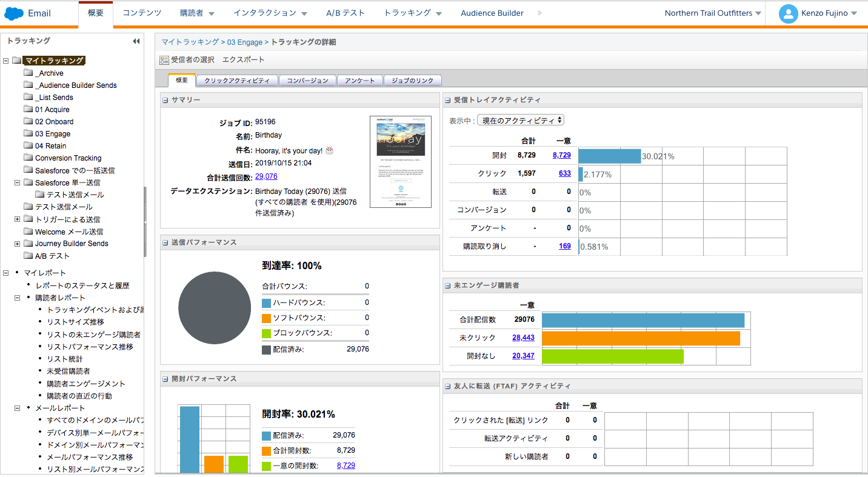Collapse the Salesforce 単一送信 tree node
The height and width of the screenshot is (477, 868).
pyautogui.click(x=18, y=182)
